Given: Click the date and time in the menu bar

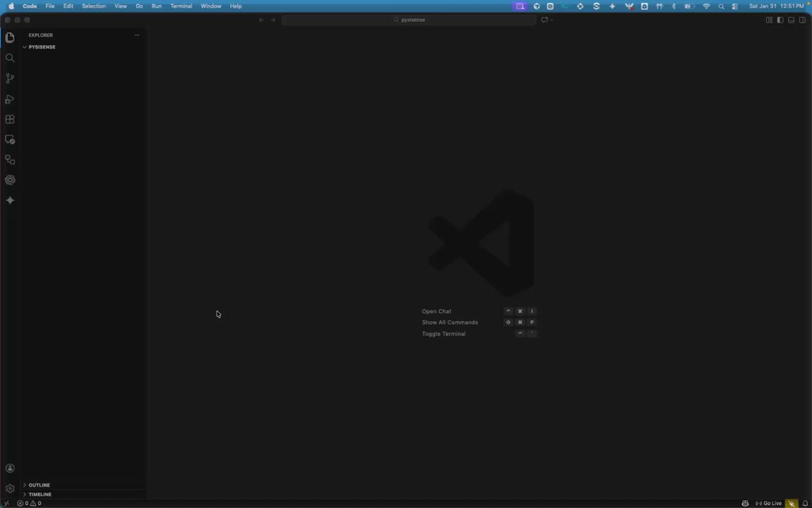Looking at the screenshot, I should (776, 6).
